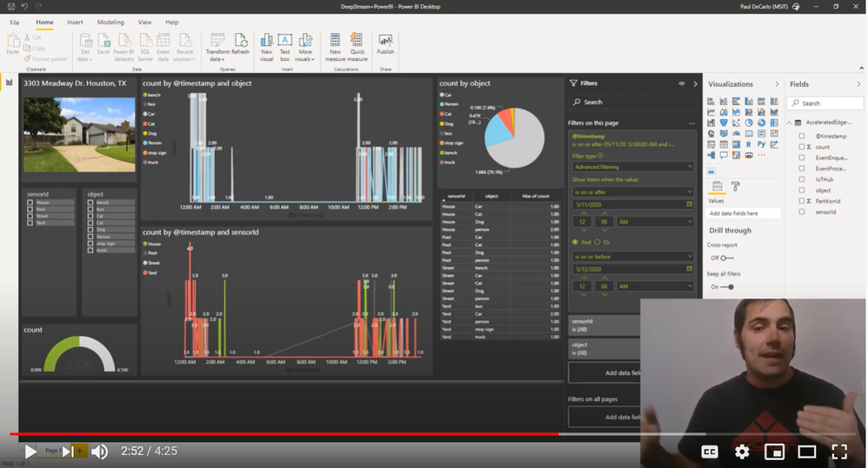Click the red video progress bar
Image resolution: width=868 pixels, height=468 pixels.
coord(284,434)
